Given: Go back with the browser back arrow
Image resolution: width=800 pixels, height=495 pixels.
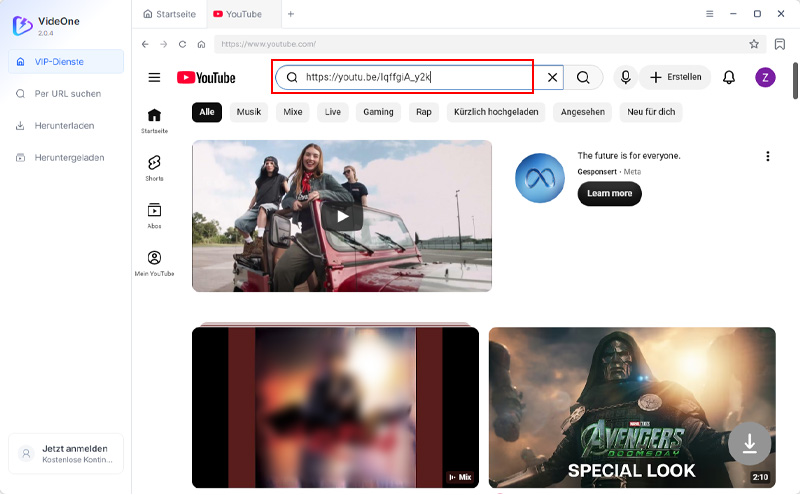Looking at the screenshot, I should click(x=145, y=44).
